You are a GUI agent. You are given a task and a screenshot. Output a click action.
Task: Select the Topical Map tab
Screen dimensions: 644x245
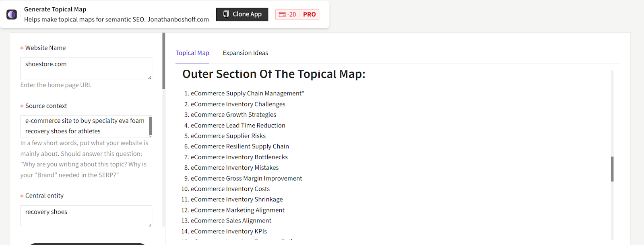coord(192,53)
